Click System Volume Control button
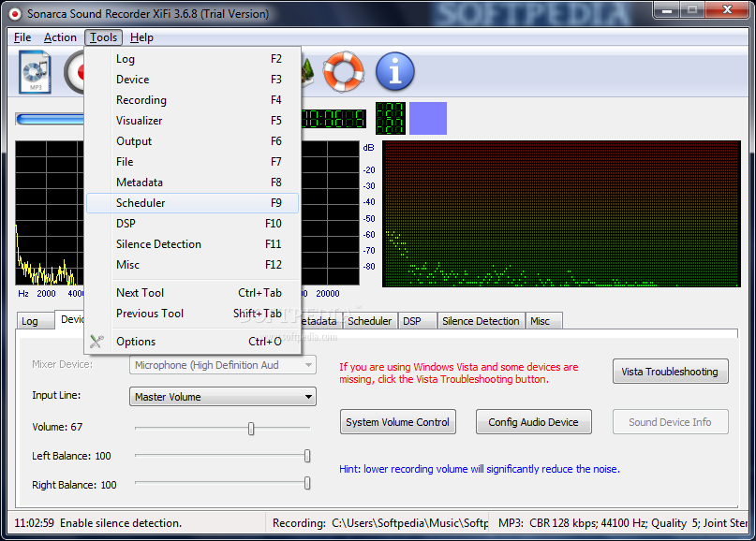 [x=398, y=422]
